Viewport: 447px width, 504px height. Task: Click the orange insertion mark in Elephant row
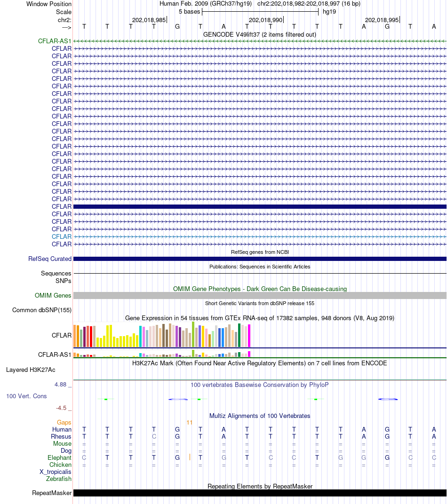(x=190, y=457)
